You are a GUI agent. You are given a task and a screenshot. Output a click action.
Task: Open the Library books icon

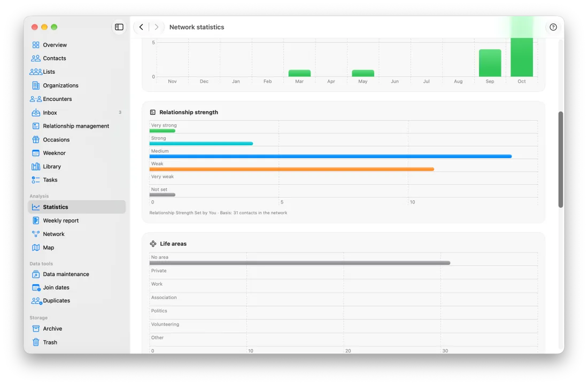coord(36,166)
